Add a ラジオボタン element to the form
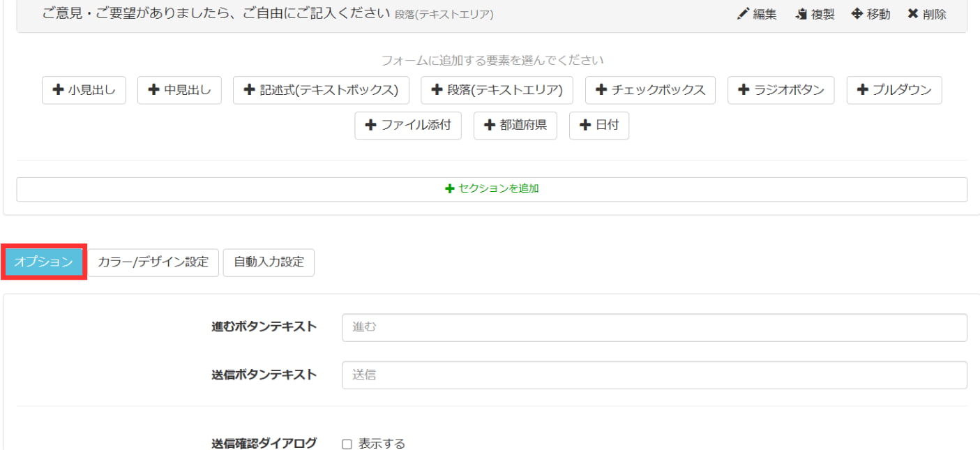Viewport: 980px width, 450px height. pyautogui.click(x=781, y=90)
